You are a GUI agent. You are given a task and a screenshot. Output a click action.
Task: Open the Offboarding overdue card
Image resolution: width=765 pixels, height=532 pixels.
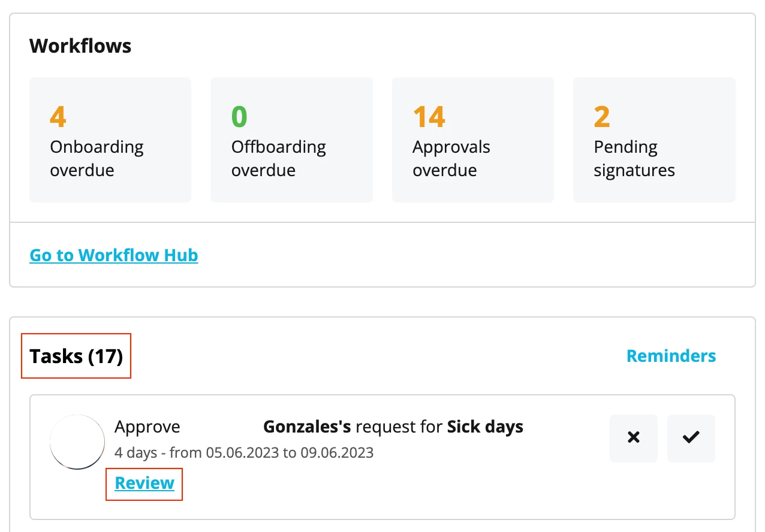pos(291,140)
